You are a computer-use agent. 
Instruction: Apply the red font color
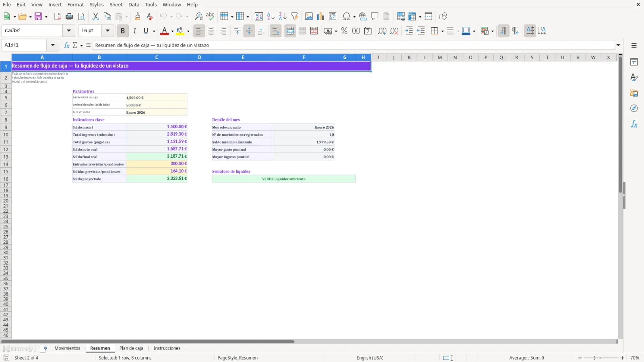click(x=164, y=31)
